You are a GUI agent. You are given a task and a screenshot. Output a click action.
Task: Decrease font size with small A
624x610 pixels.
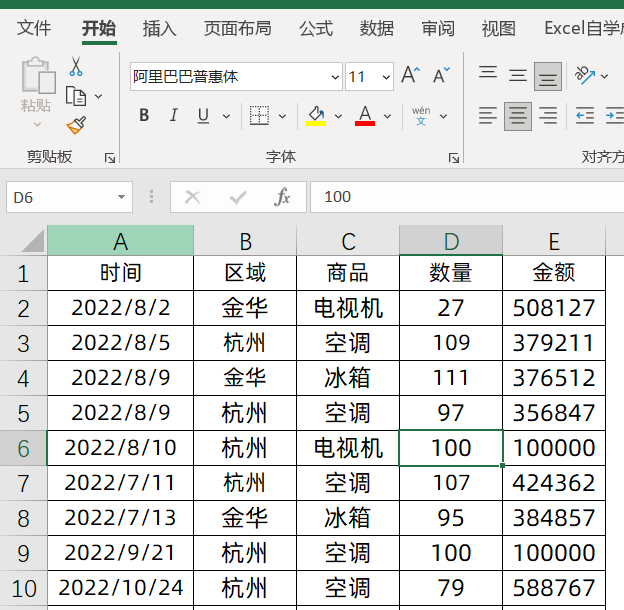[442, 76]
